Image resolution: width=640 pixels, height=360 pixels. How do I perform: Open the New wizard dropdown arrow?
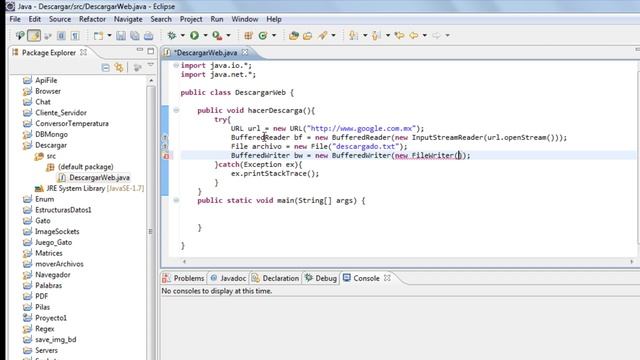pyautogui.click(x=109, y=36)
